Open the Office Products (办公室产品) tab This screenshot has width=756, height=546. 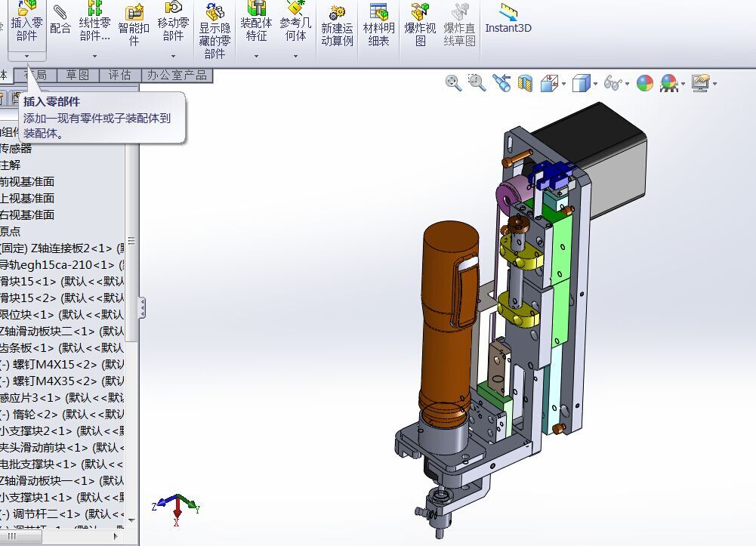[x=177, y=76]
